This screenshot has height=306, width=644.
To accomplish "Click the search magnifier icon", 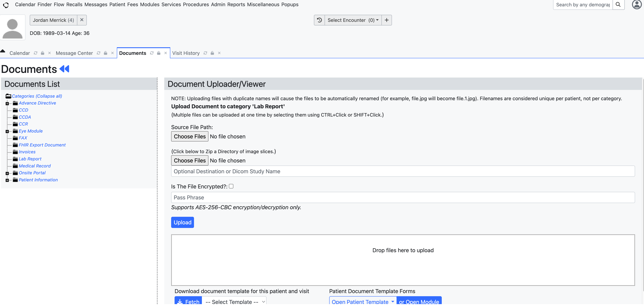I will click(618, 4).
